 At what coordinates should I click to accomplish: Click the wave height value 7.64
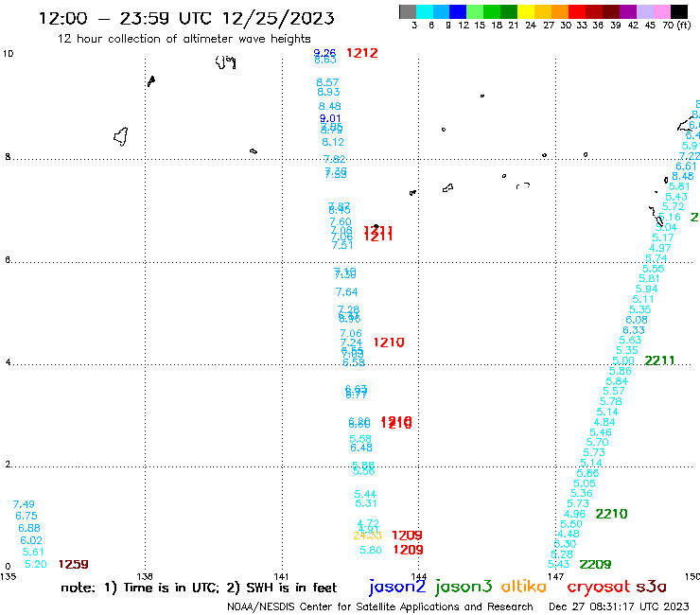click(347, 292)
